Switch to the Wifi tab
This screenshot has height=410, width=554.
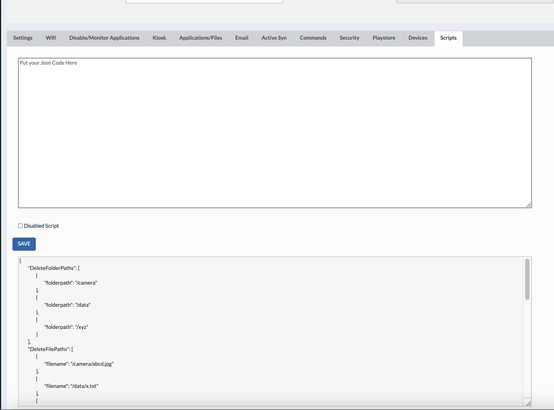click(x=51, y=38)
